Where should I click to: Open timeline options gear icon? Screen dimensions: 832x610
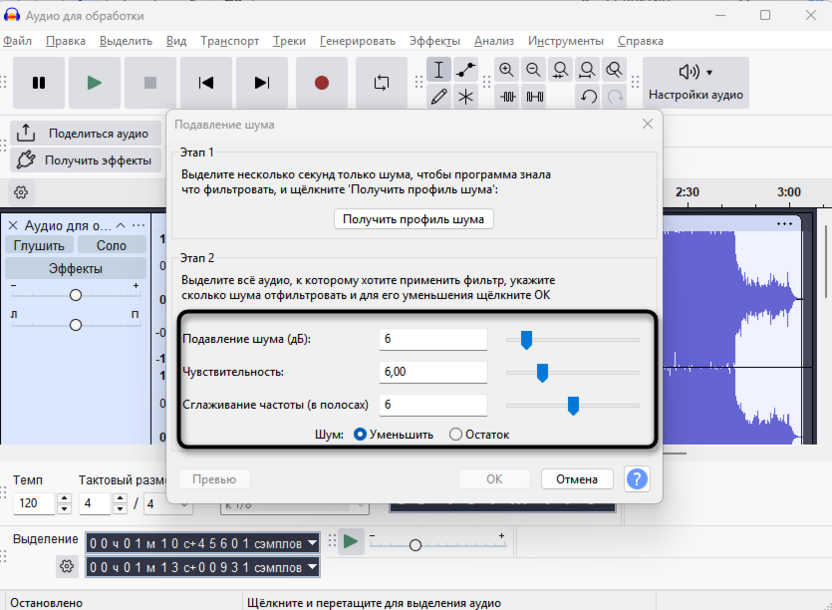point(21,192)
